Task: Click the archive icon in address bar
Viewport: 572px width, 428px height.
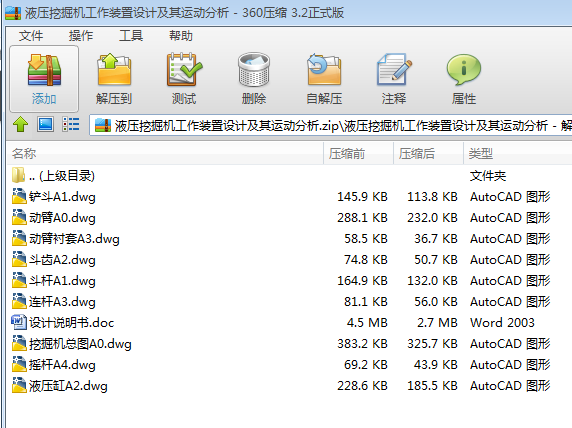Action: 103,126
